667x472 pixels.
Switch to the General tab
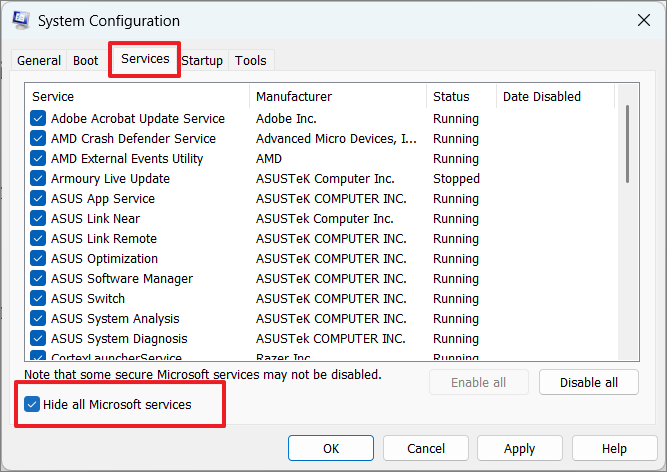tap(39, 60)
